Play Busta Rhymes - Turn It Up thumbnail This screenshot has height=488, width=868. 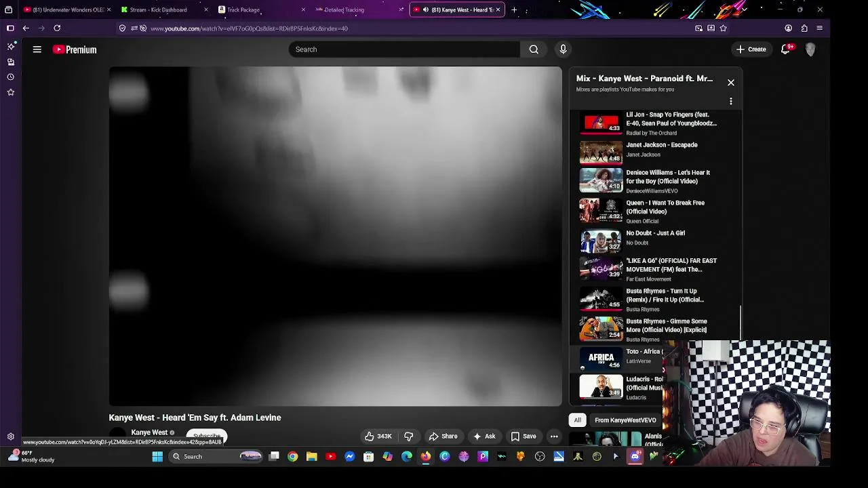pos(601,299)
